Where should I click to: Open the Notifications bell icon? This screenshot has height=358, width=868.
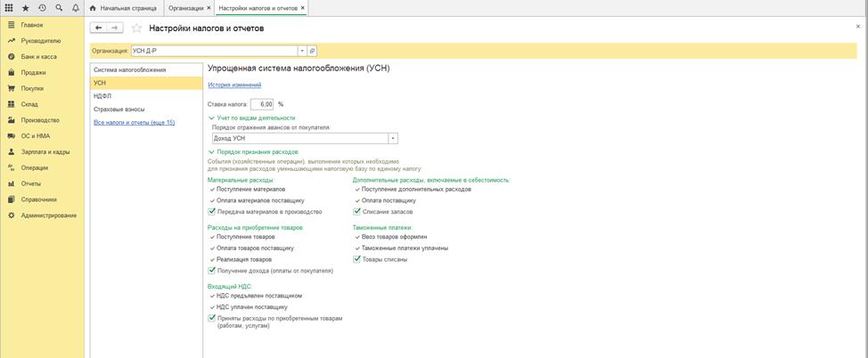click(74, 7)
